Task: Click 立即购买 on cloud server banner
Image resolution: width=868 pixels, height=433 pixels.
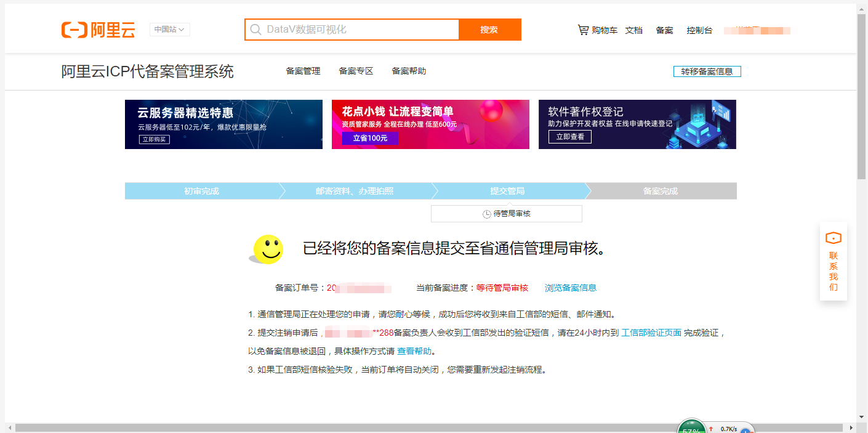Action: click(x=155, y=140)
